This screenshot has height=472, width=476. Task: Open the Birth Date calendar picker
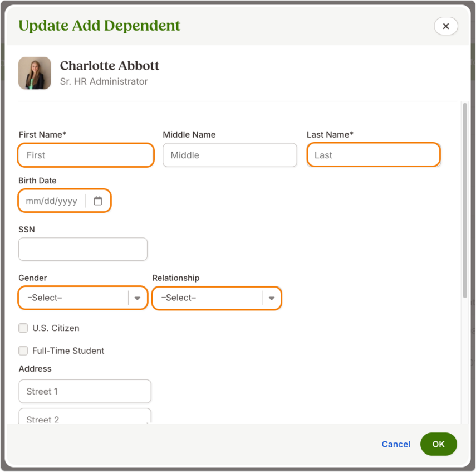point(98,201)
